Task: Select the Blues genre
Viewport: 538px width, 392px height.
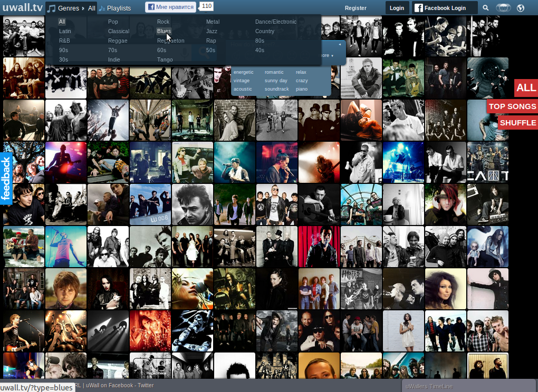Action: click(164, 31)
